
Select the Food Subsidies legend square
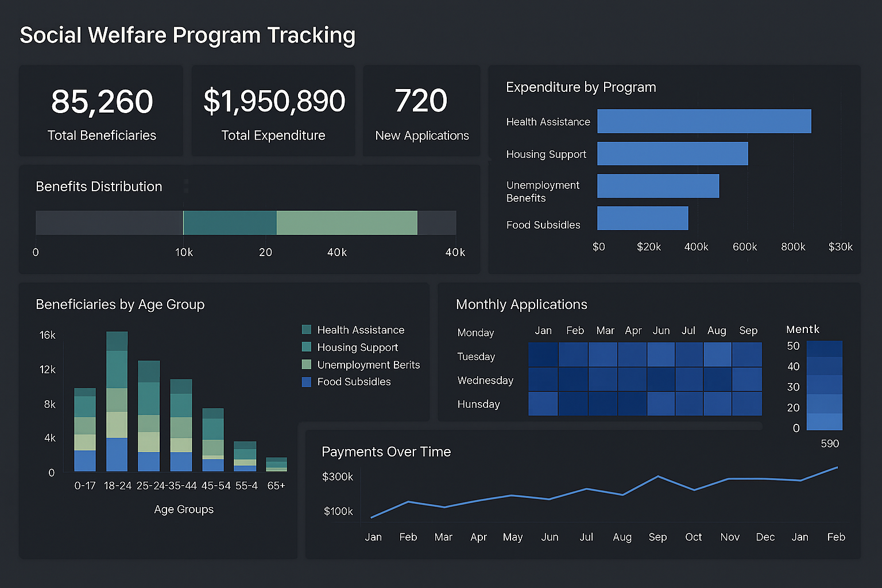coord(306,382)
